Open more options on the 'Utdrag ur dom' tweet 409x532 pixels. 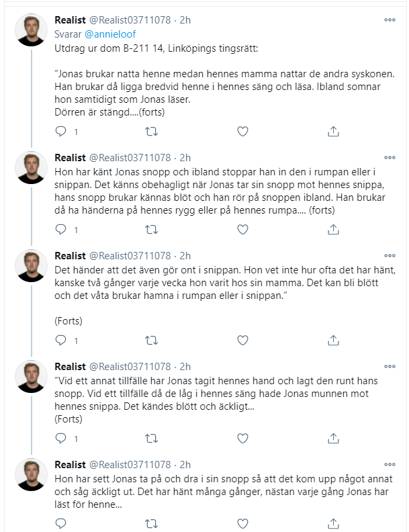390,19
